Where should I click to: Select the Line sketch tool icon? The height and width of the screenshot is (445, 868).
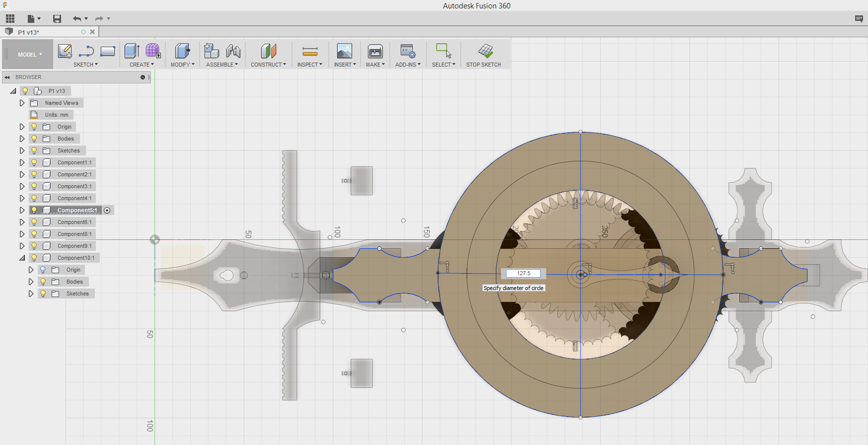(86, 51)
